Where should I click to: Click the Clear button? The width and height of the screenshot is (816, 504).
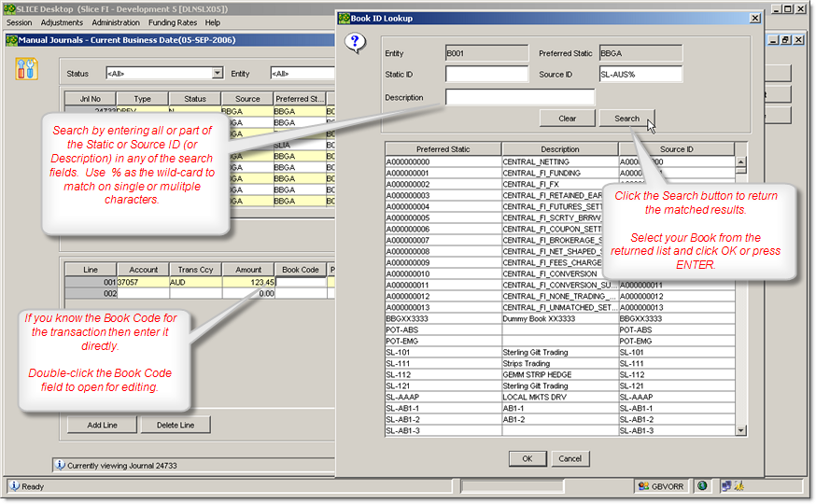click(567, 119)
